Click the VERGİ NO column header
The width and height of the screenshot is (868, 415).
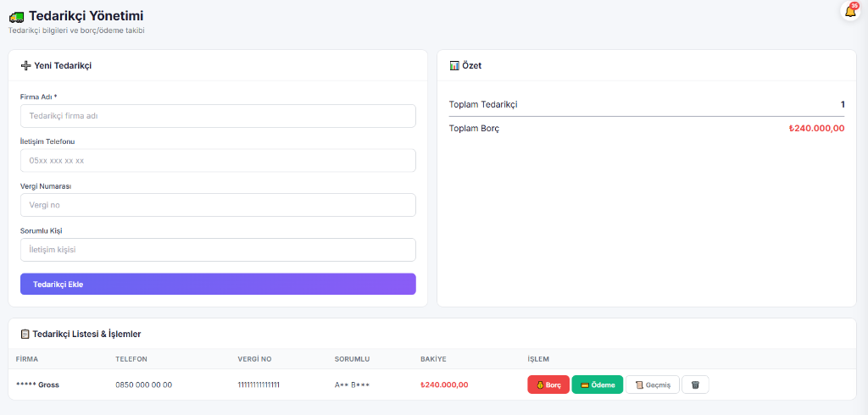tap(254, 359)
